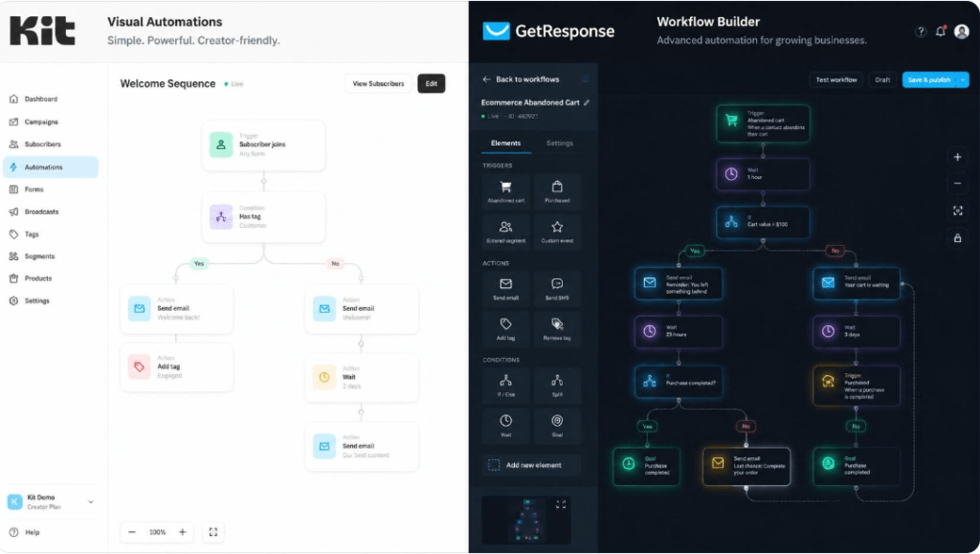
Task: Select the Wait 3 days node
Action: (857, 332)
